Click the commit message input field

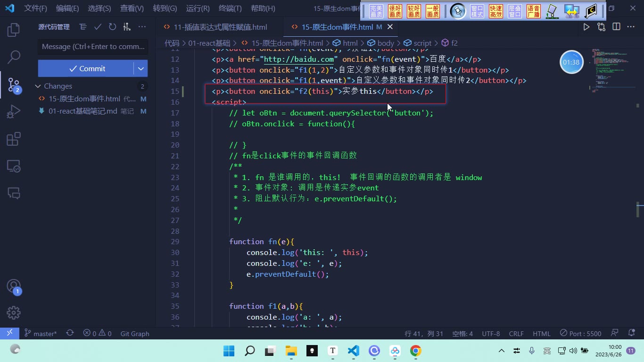(x=93, y=47)
